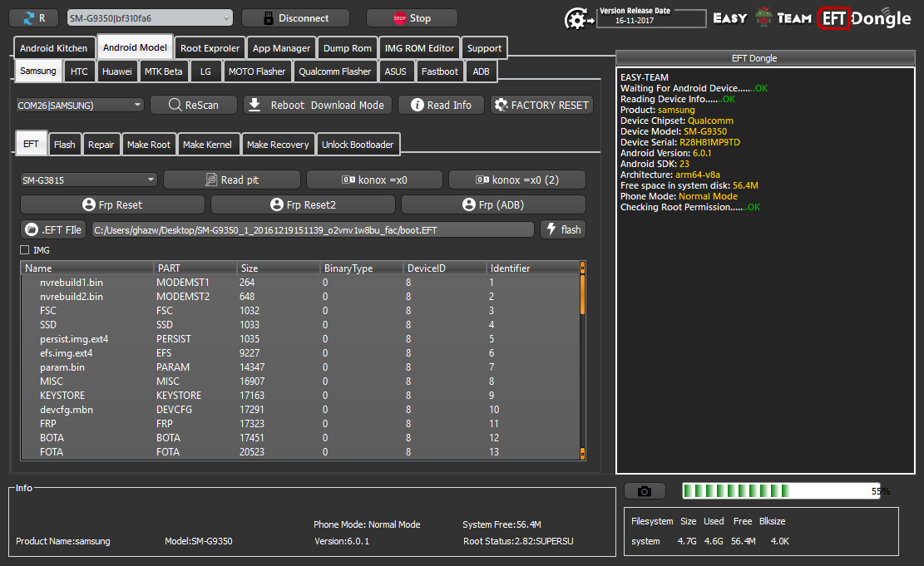This screenshot has width=924, height=566.
Task: Select the HTC brand tab
Action: (x=79, y=71)
